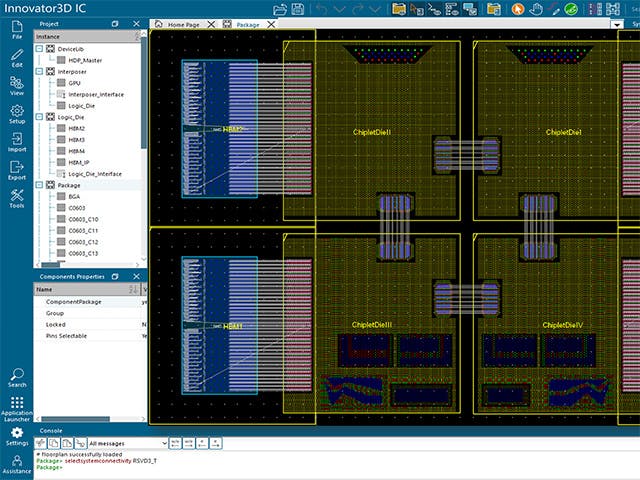The image size is (640, 480).
Task: Open the Application Launcher
Action: [x=17, y=409]
